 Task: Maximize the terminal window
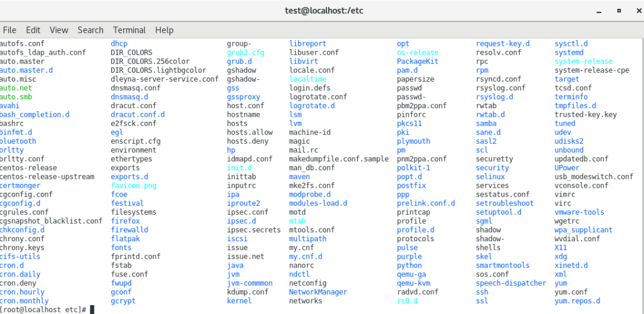619,11
